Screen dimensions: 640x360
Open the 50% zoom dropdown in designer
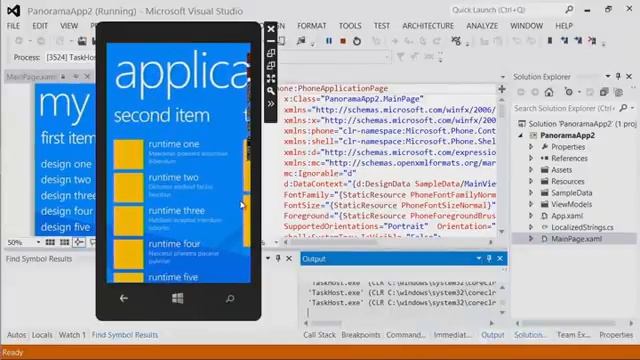click(38, 242)
